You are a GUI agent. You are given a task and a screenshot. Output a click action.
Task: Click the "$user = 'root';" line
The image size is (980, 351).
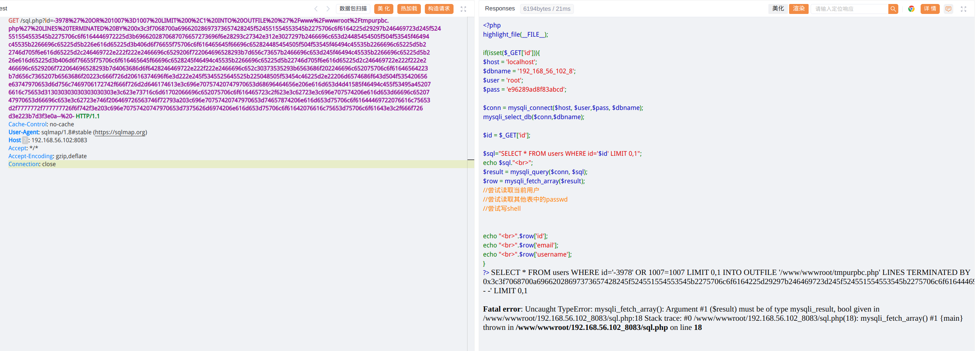[x=503, y=80]
